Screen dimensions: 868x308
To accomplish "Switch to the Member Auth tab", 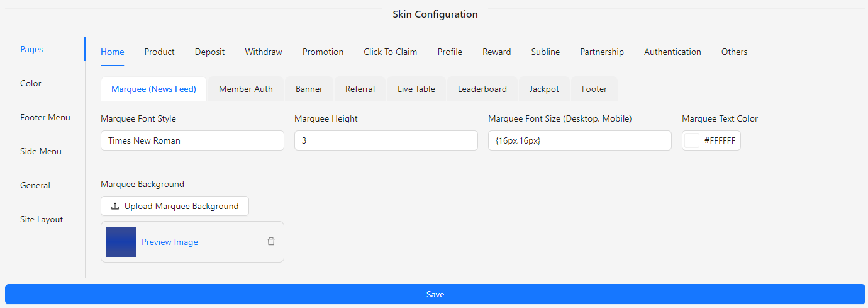I will click(x=246, y=89).
